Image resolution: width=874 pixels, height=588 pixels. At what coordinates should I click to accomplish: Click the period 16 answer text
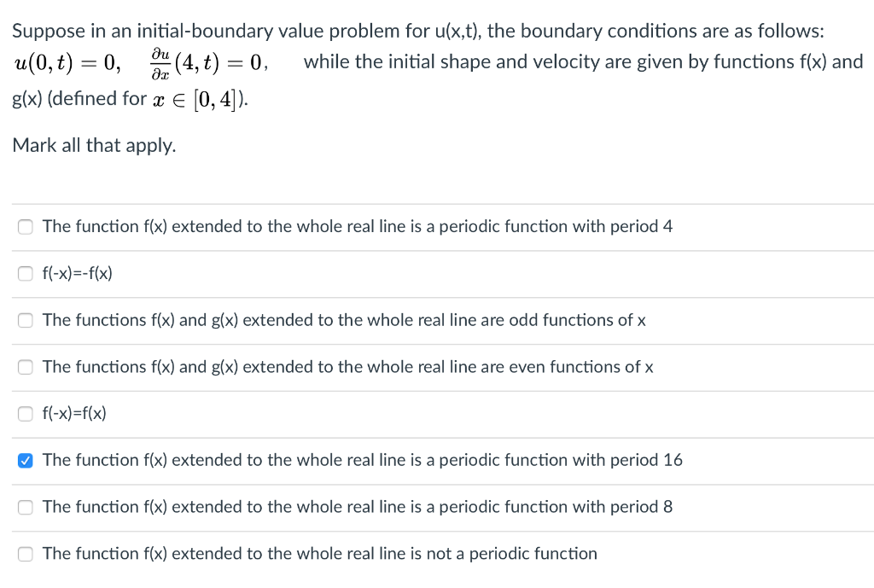(x=361, y=460)
